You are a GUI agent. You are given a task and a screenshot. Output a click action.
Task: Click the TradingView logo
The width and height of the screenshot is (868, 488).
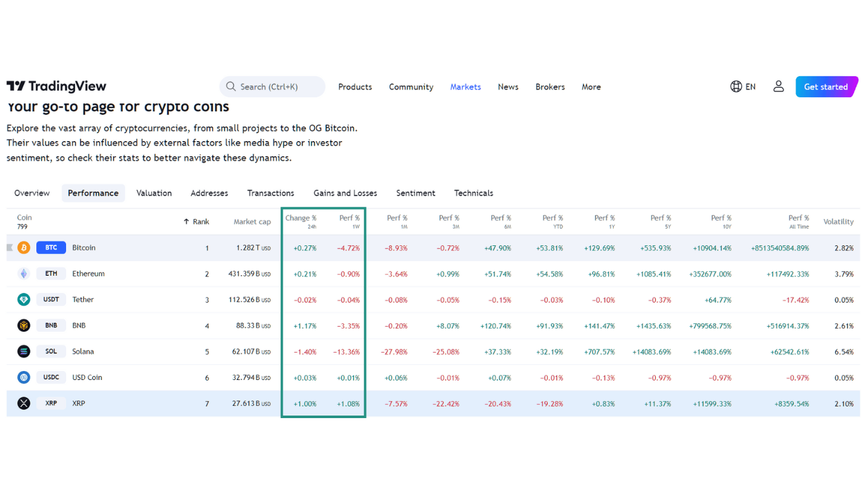(56, 86)
